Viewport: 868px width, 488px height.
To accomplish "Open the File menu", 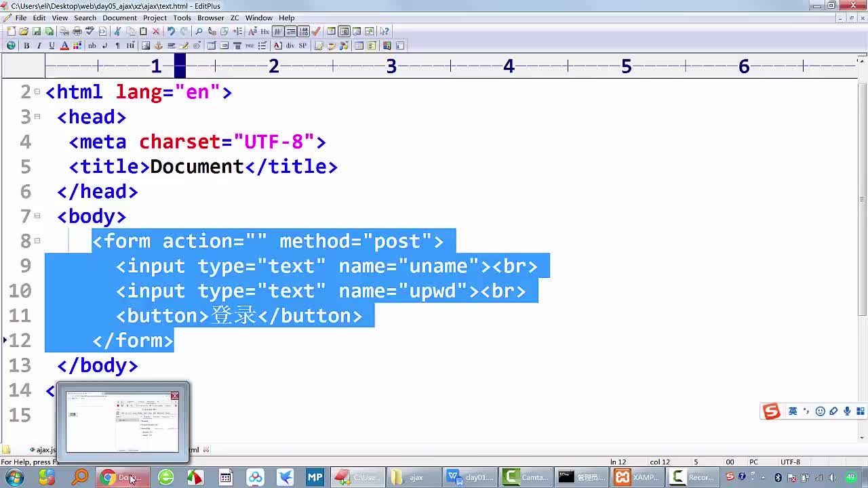I will point(21,18).
